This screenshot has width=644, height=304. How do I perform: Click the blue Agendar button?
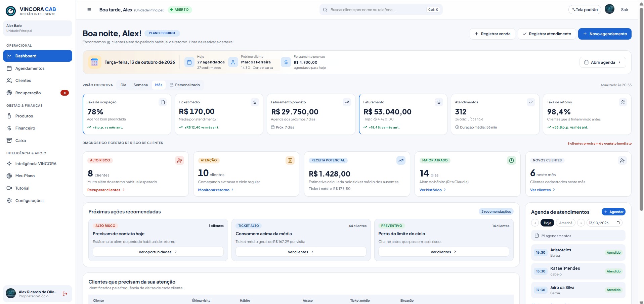pyautogui.click(x=613, y=212)
